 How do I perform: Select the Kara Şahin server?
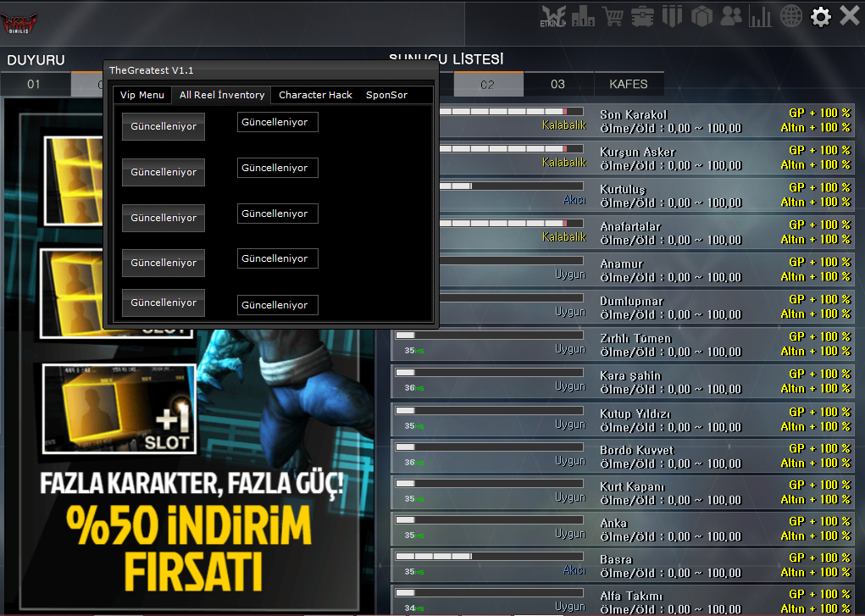622,382
